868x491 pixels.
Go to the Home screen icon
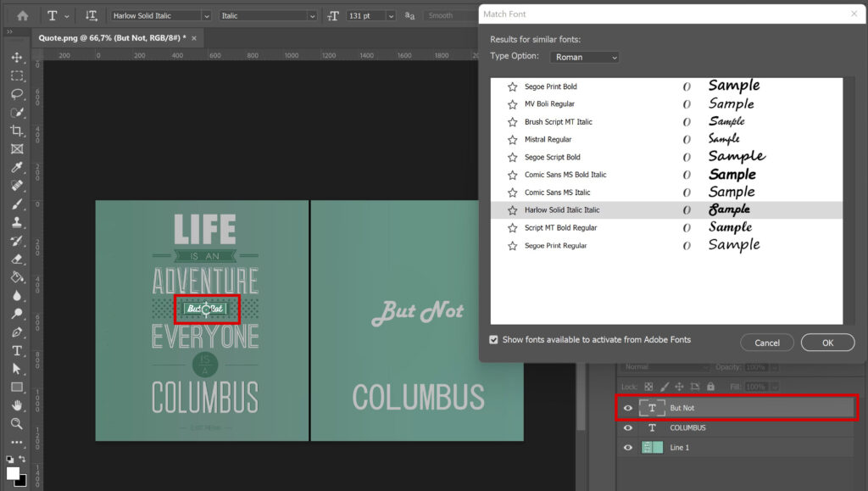coord(23,15)
